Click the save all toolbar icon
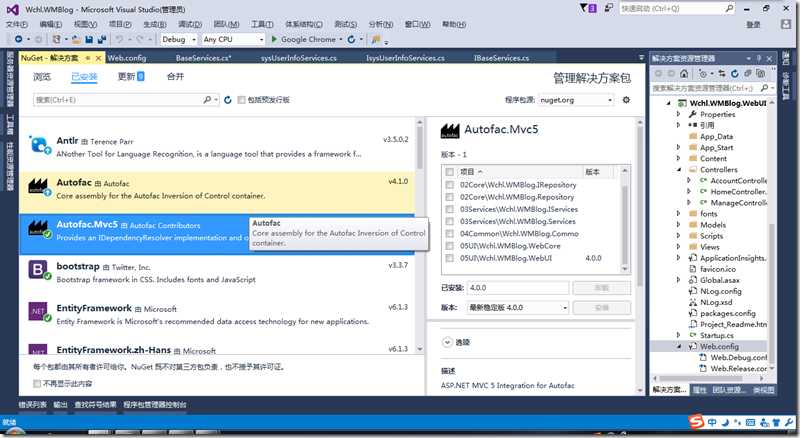Viewport: 800px width, 438px height. pos(102,39)
